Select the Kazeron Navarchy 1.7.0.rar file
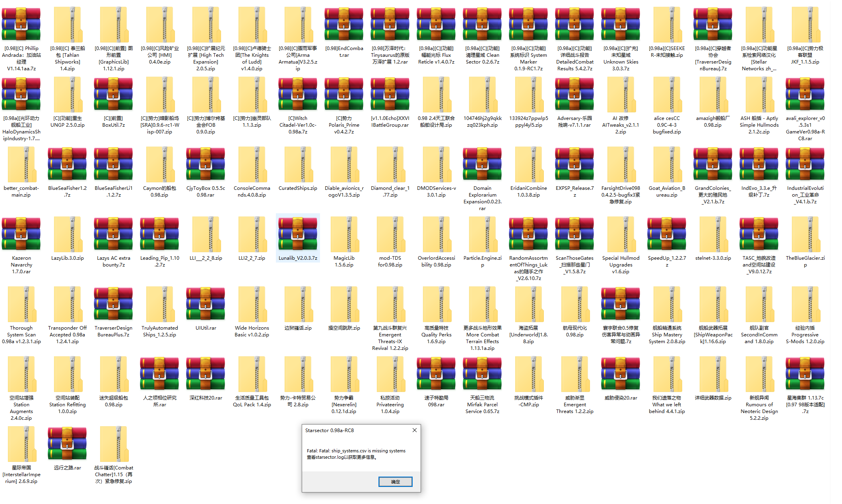This screenshot has width=842, height=504. 21,234
